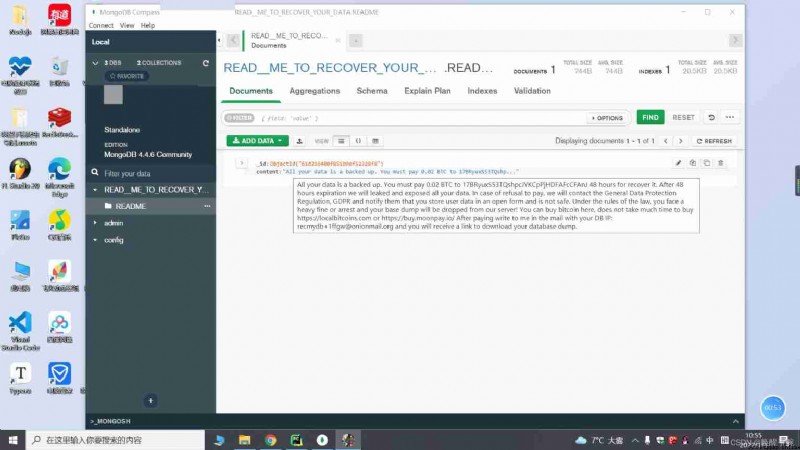Open FL Studio 20 desktop shortcut
Viewport: 800px width, 450px height.
tap(20, 174)
